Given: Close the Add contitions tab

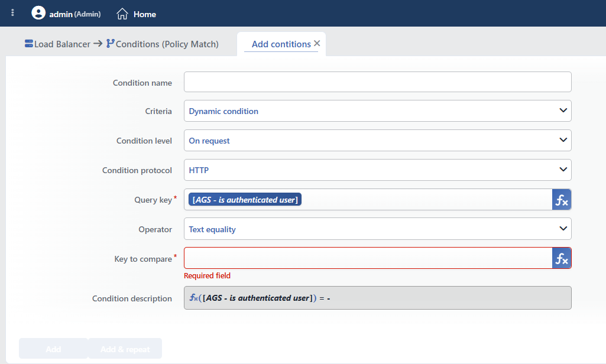Looking at the screenshot, I should (x=317, y=43).
